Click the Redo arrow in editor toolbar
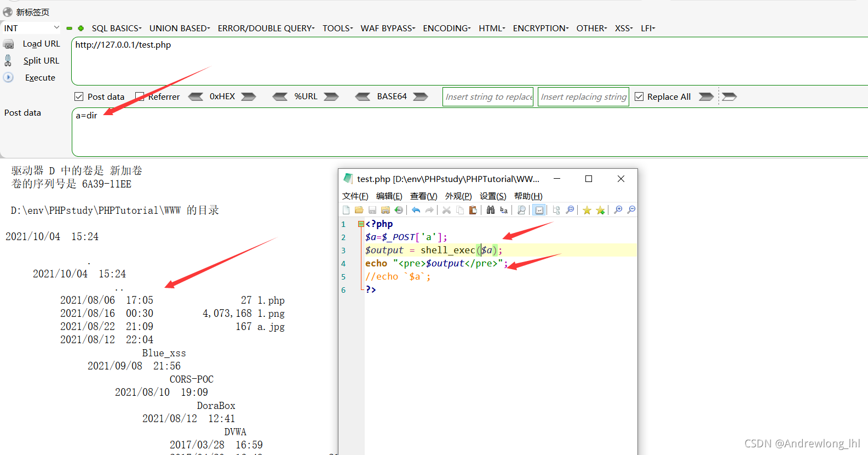Screen dimensions: 868x455 [x=429, y=210]
